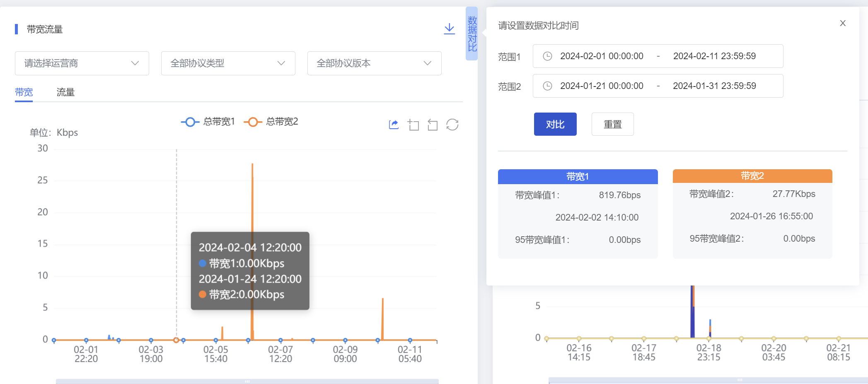Click the chart refresh/restore icon
The height and width of the screenshot is (384, 868).
[x=452, y=125]
